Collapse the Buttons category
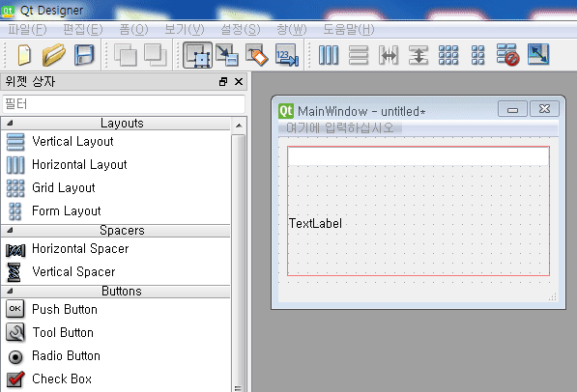Viewport: 577px width, 392px height. pyautogui.click(x=10, y=292)
